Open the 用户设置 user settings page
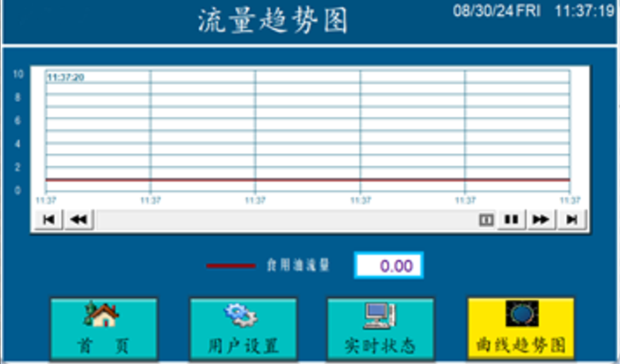Viewport: 620px width, 364px height. coord(243,329)
